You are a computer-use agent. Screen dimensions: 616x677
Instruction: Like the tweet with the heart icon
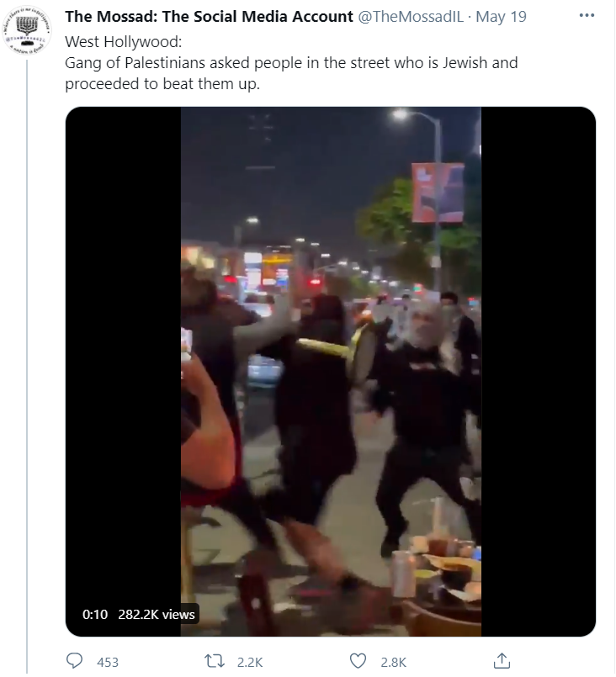[x=358, y=661]
